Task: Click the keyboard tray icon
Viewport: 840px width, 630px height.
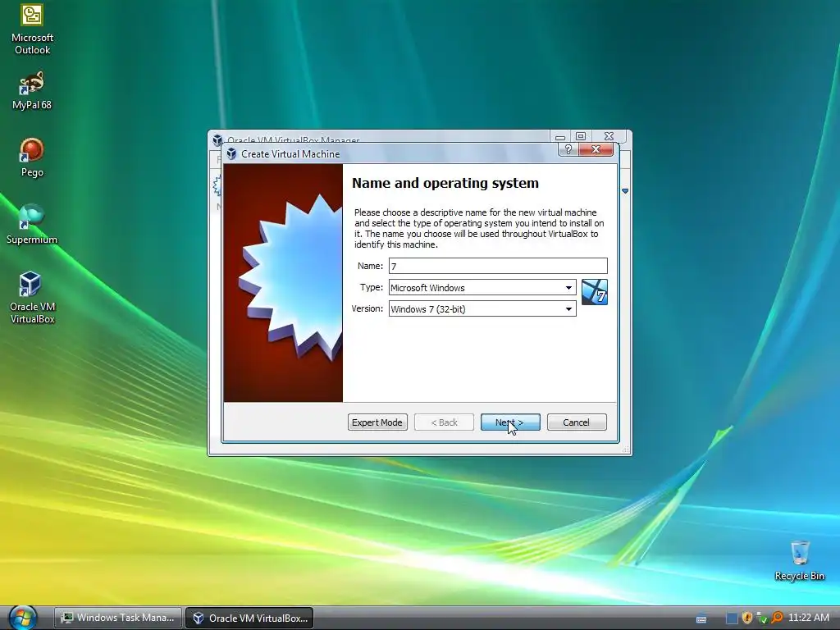Action: click(701, 619)
